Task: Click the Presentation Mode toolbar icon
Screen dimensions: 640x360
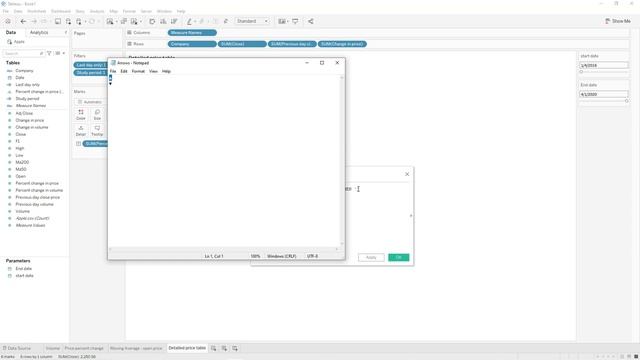Action: pyautogui.click(x=295, y=21)
